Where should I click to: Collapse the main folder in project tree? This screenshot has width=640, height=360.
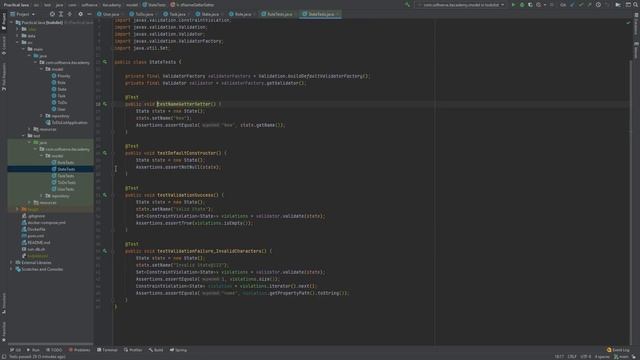(x=24, y=49)
